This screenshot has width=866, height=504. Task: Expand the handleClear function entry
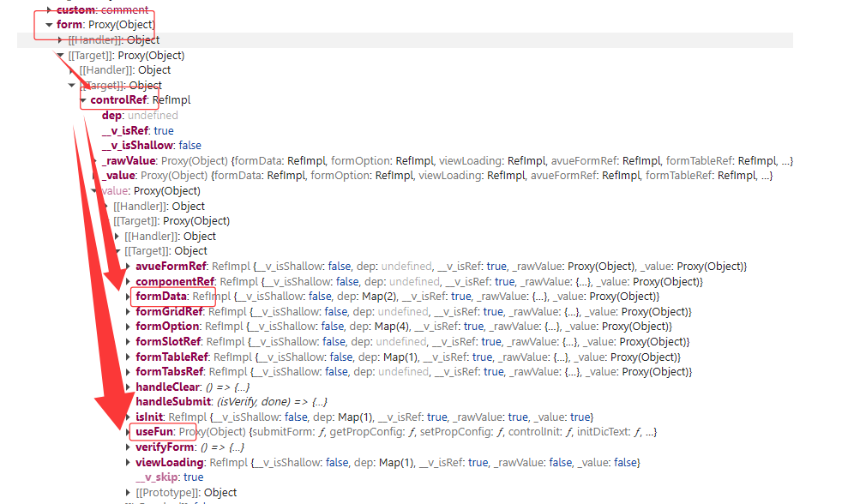128,387
